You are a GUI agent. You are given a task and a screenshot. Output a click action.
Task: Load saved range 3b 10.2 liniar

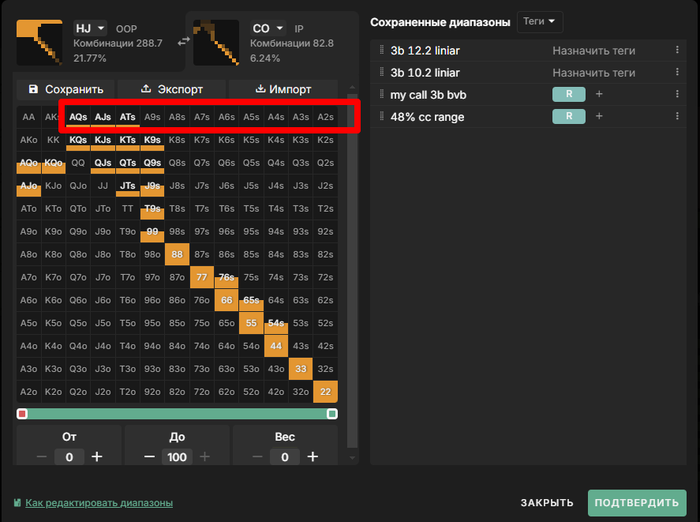click(x=425, y=72)
